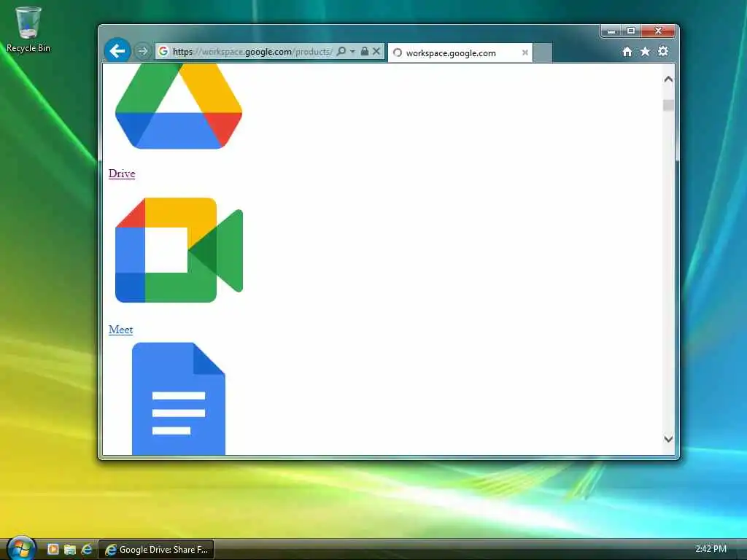Minimize the browser window

pyautogui.click(x=611, y=31)
